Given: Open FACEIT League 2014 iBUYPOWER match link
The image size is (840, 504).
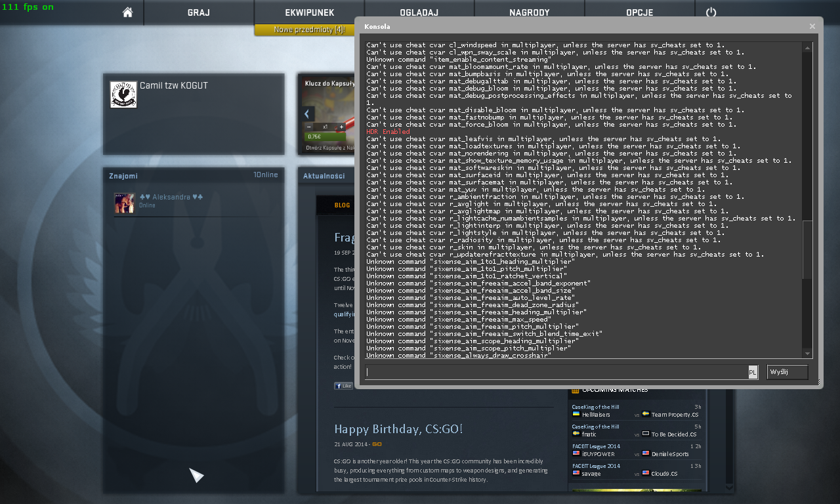Looking at the screenshot, I should (596, 446).
